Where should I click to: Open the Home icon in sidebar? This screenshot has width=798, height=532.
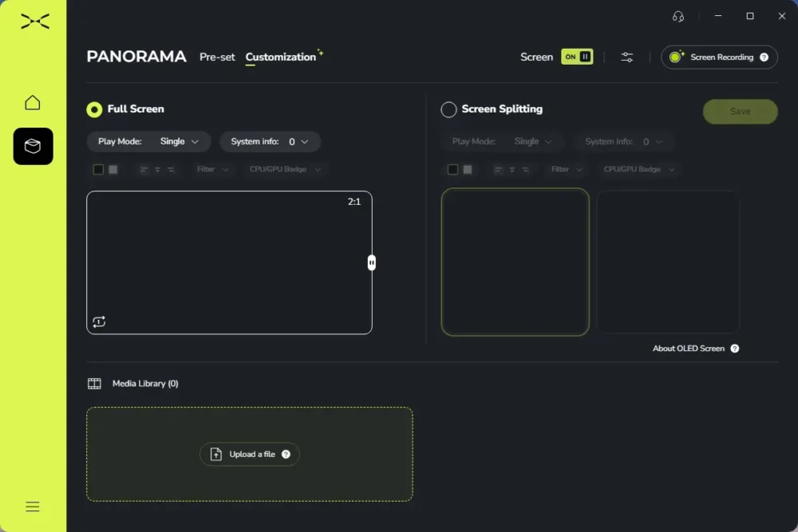[x=33, y=103]
